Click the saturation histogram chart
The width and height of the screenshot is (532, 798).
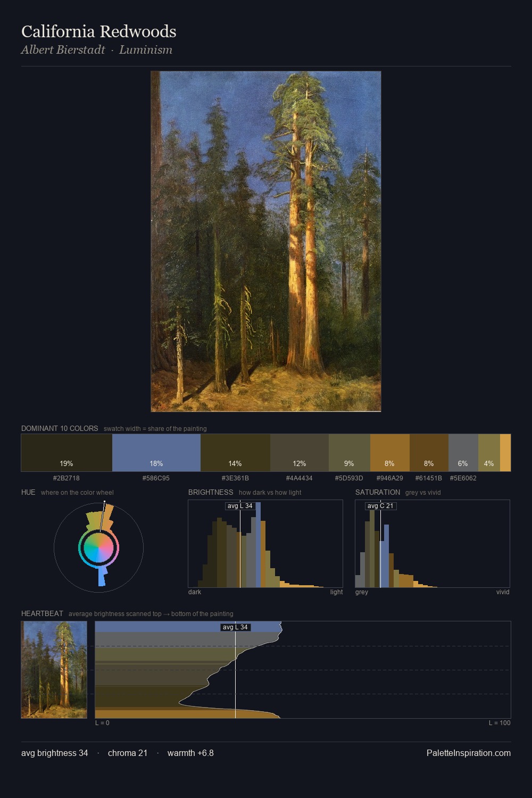pyautogui.click(x=433, y=544)
